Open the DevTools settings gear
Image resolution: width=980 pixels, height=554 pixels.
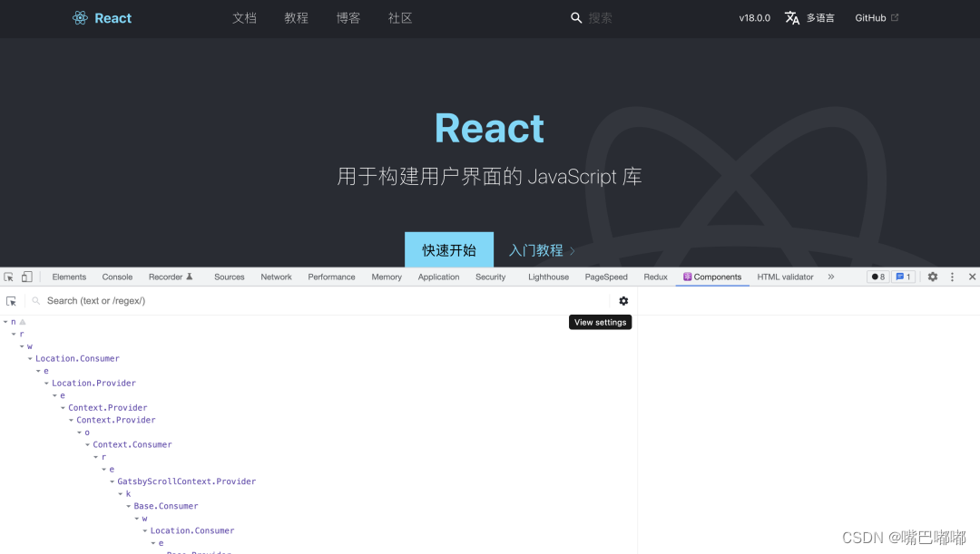(933, 277)
